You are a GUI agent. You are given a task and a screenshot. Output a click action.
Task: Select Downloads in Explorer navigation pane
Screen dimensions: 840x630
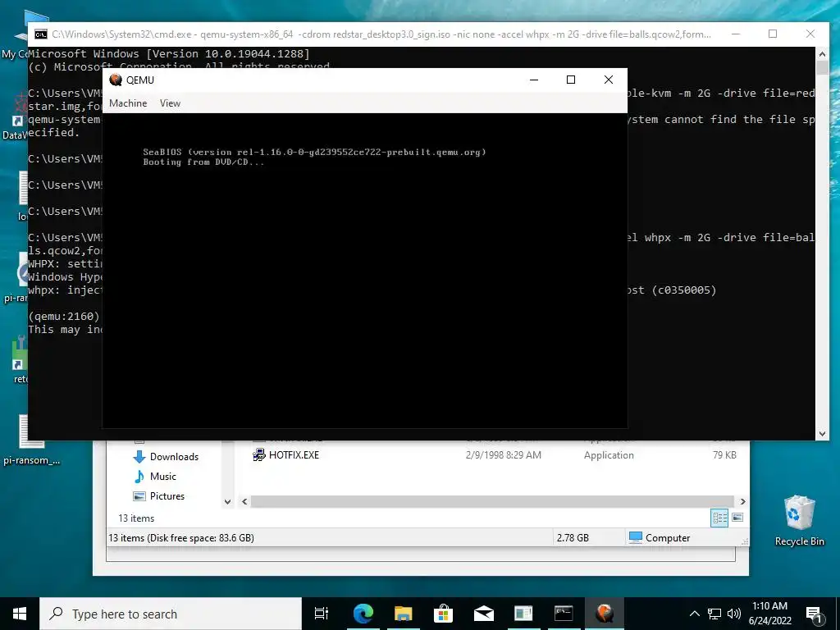coord(174,456)
